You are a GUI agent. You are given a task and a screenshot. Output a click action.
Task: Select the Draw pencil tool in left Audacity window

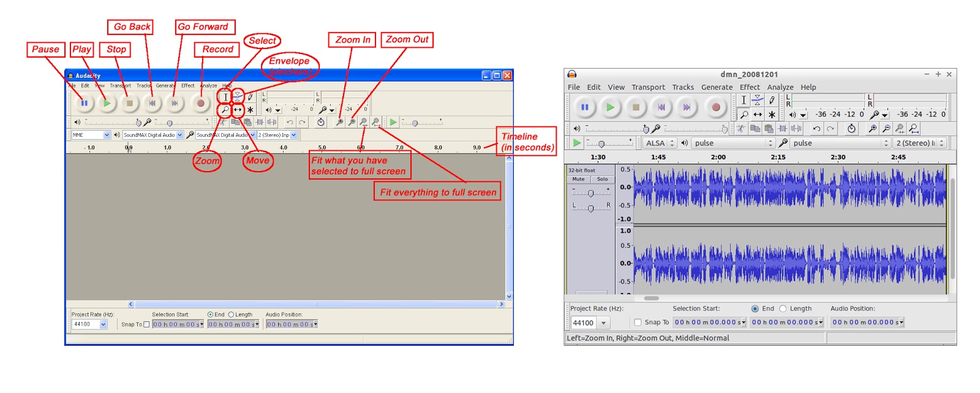point(250,97)
